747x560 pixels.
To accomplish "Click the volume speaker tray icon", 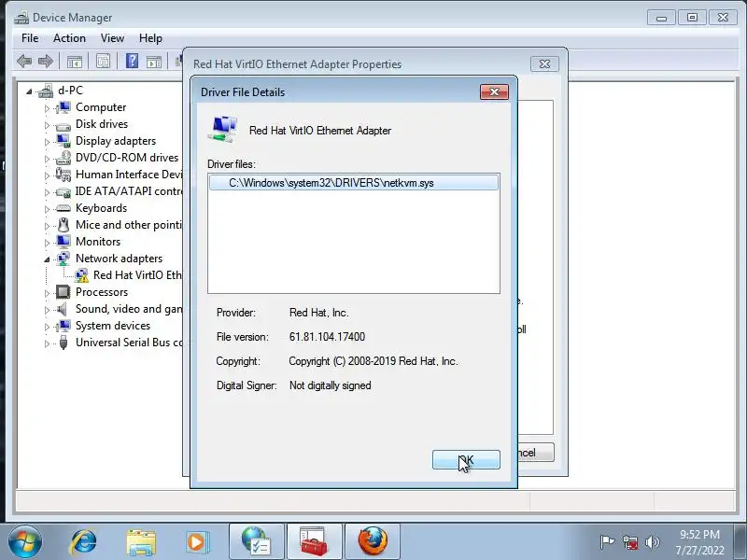I will 652,542.
